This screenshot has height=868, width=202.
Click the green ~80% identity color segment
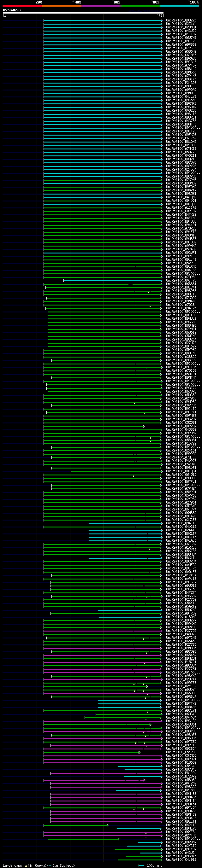coord(140,6)
